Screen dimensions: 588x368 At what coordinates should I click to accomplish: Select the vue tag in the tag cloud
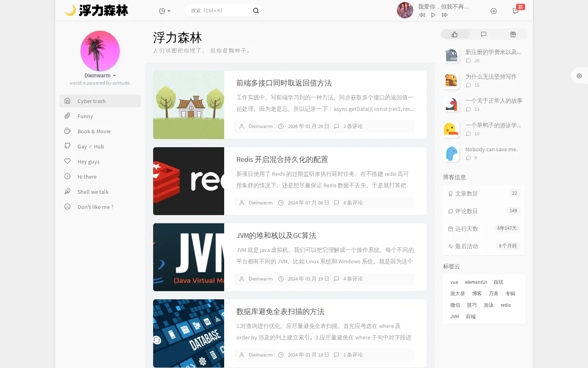454,282
